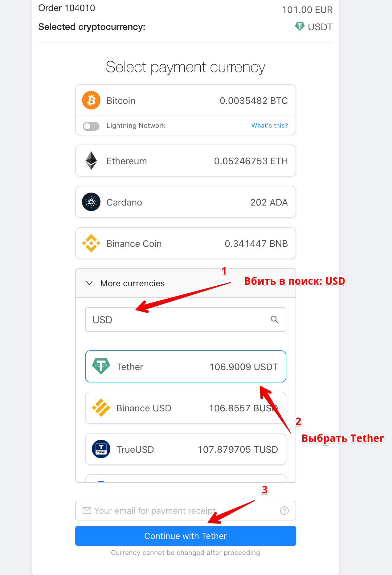The height and width of the screenshot is (575, 392).
Task: Click the help question mark in email field
Action: coord(284,511)
